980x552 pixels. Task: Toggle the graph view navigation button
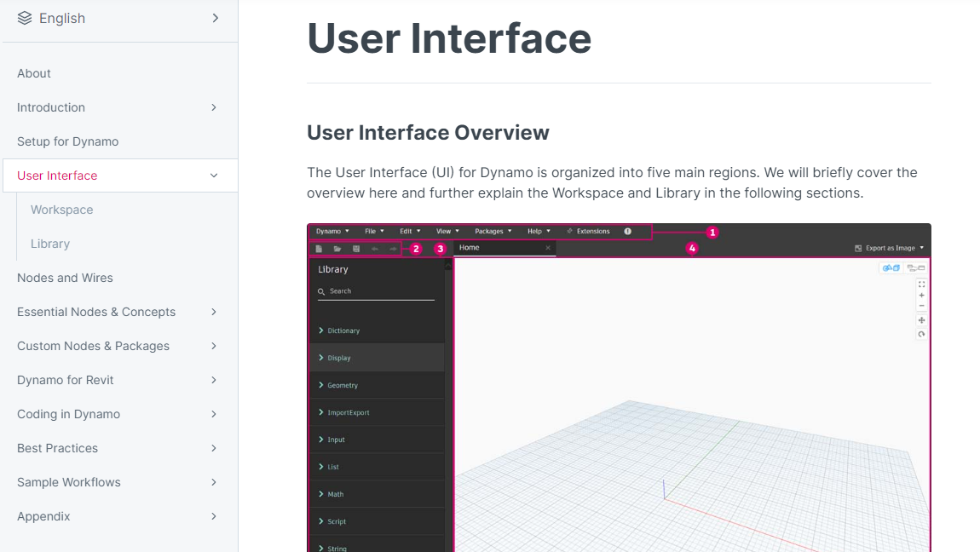pyautogui.click(x=916, y=268)
